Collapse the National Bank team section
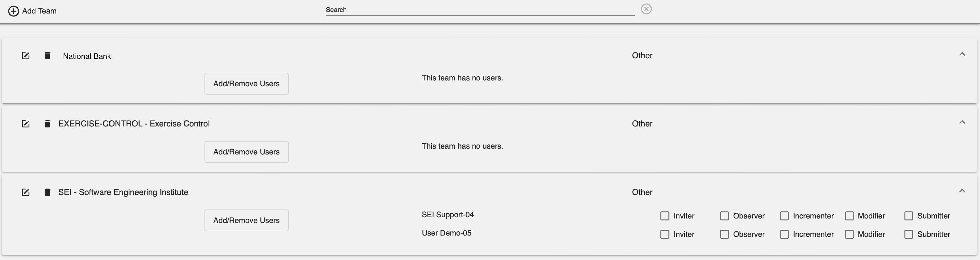The width and height of the screenshot is (980, 260). [961, 54]
